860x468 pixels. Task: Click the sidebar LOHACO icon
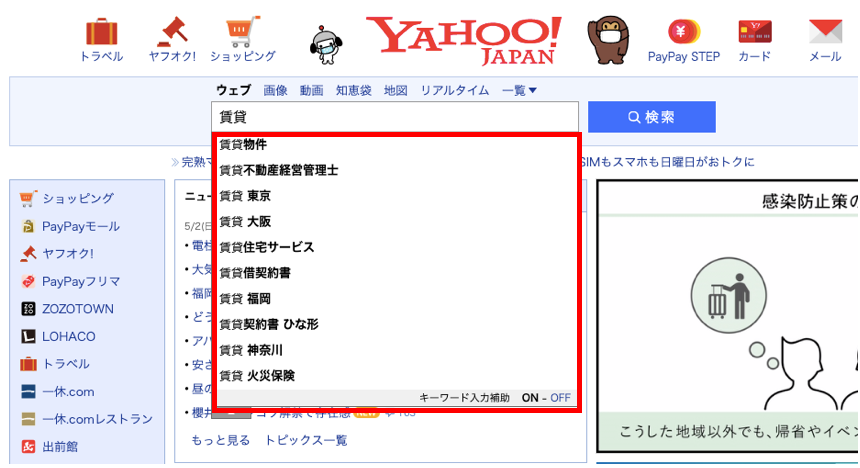pyautogui.click(x=28, y=336)
